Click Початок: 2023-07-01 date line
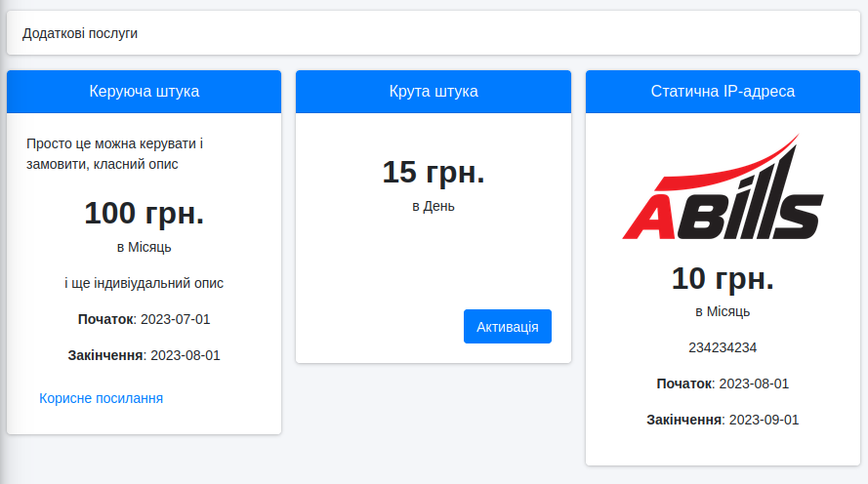Image resolution: width=868 pixels, height=484 pixels. (x=144, y=319)
